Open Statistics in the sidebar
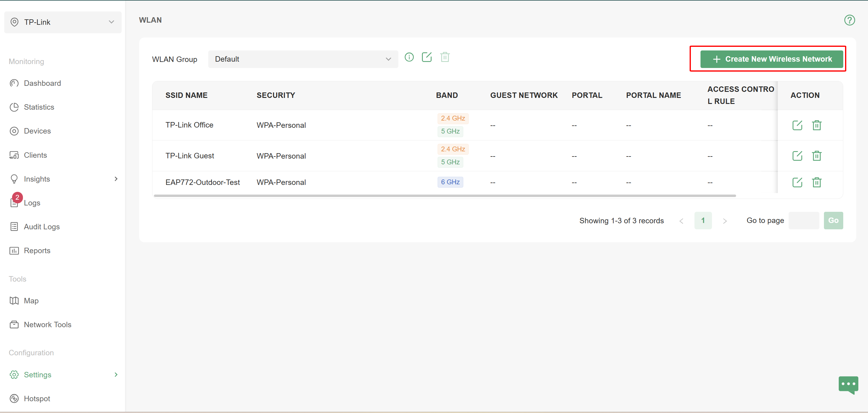Image resolution: width=868 pixels, height=413 pixels. coord(39,107)
